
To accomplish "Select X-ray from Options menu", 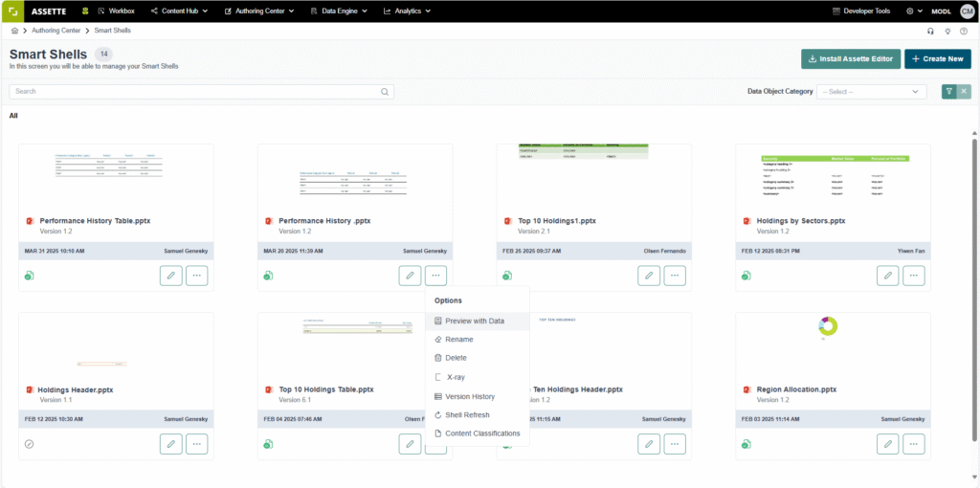I will coord(477,377).
